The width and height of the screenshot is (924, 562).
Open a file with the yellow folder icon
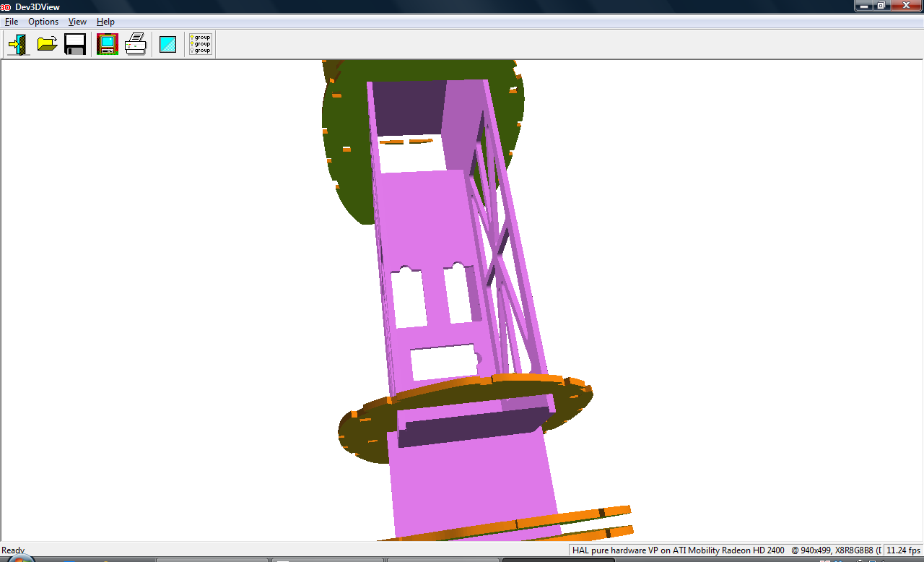[47, 45]
